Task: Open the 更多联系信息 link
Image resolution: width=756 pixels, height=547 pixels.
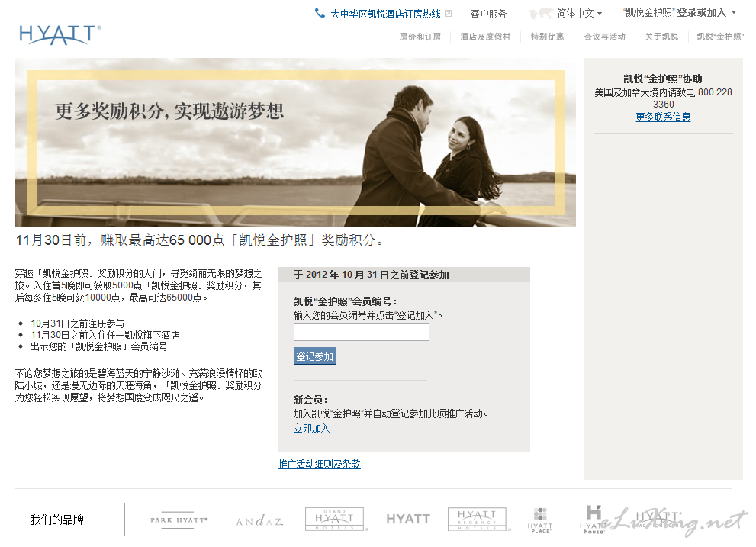Action: pyautogui.click(x=663, y=117)
